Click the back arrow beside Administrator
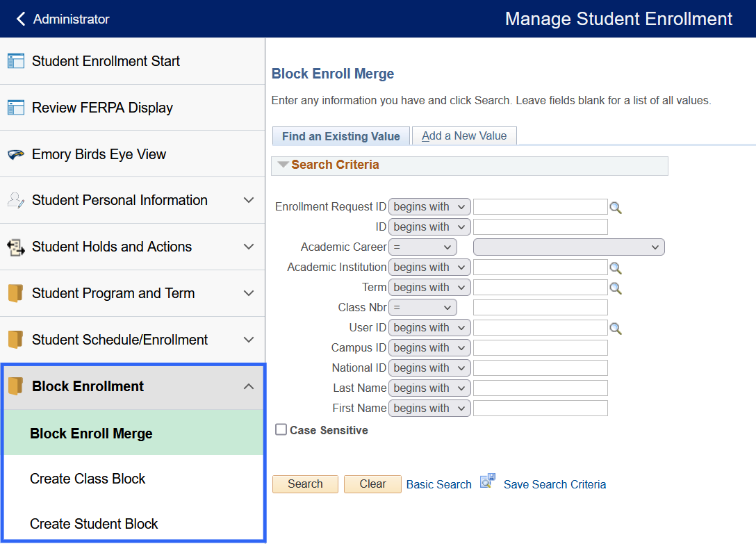This screenshot has width=756, height=544. tap(20, 19)
